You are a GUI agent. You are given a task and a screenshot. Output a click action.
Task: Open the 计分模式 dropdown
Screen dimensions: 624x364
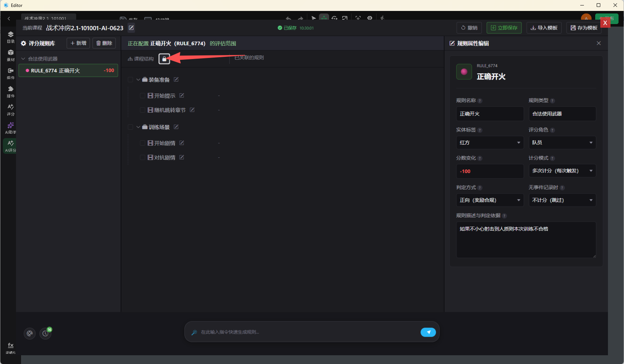(x=562, y=171)
